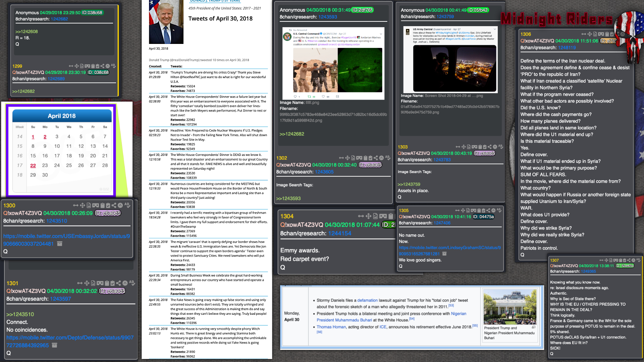Click the image file icon on post 1302
This screenshot has height=362, width=644.
[x=353, y=158]
